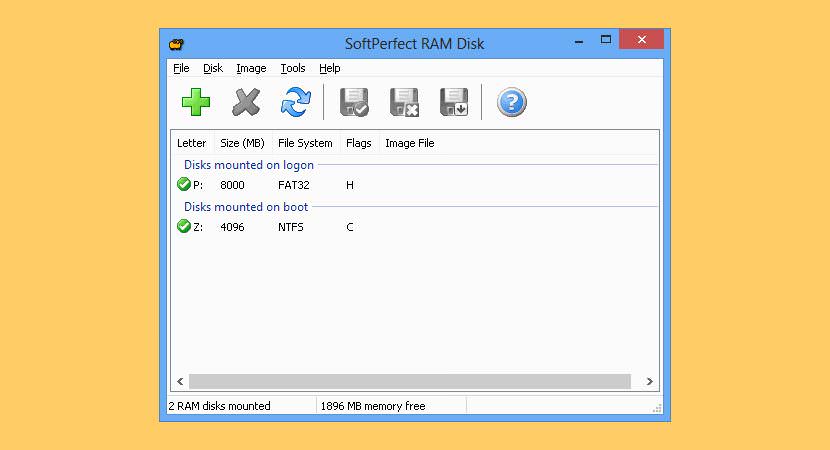Click the horizontal scrollbar left arrow

pyautogui.click(x=180, y=381)
